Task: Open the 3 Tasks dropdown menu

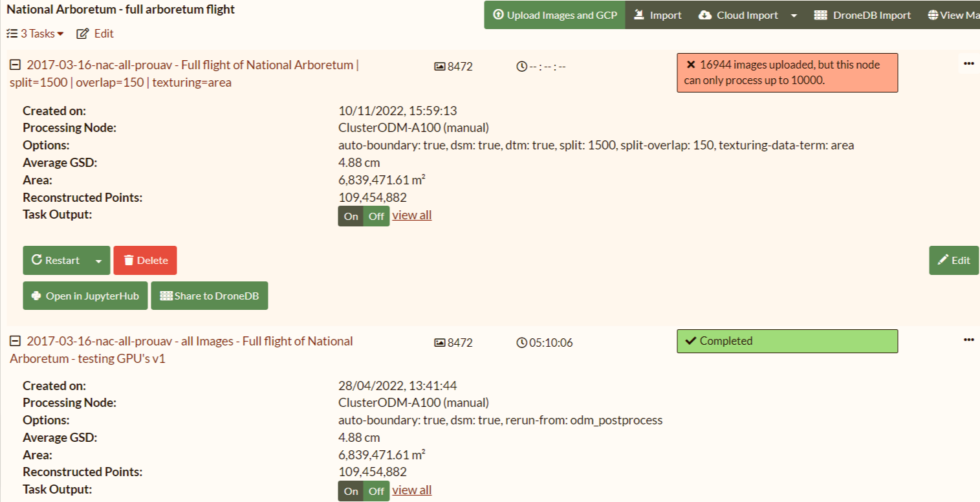Action: (34, 33)
